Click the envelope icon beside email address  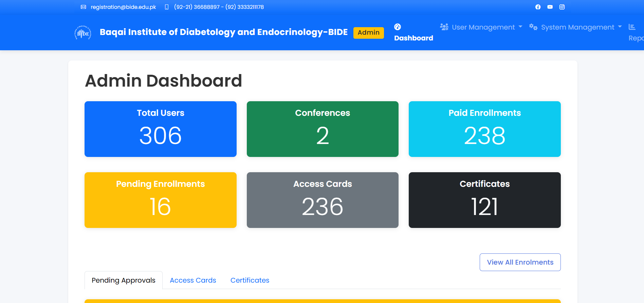pyautogui.click(x=84, y=7)
